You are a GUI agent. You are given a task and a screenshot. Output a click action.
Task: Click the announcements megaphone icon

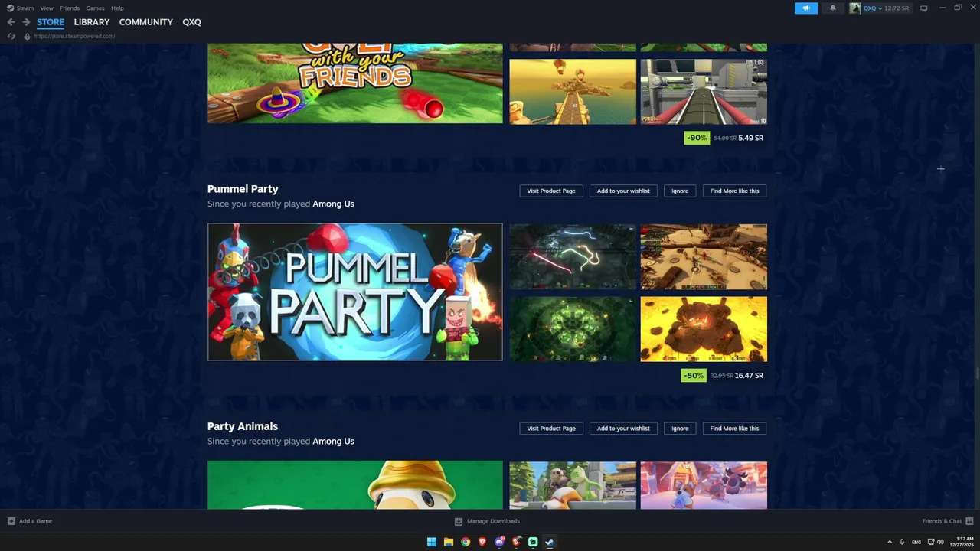point(805,8)
